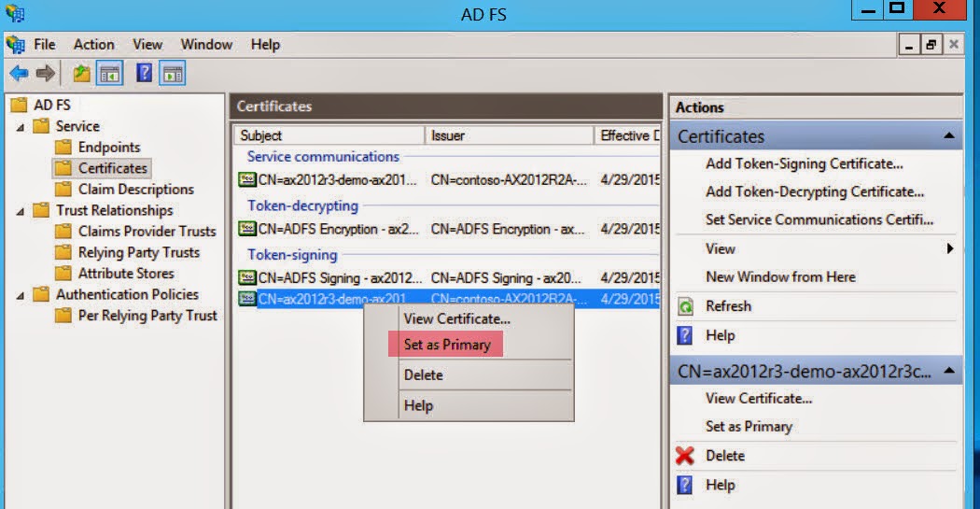Restore the inner MMC child window
Image resolution: width=980 pixels, height=509 pixels.
pyautogui.click(x=931, y=45)
